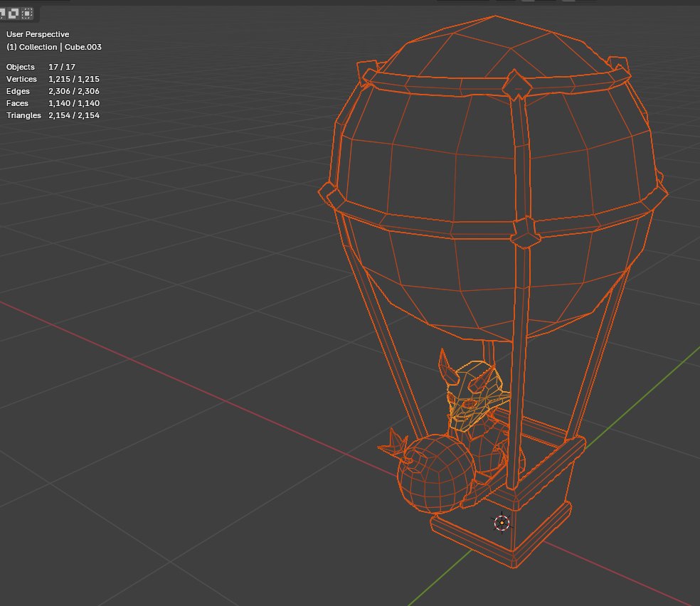Image resolution: width=700 pixels, height=606 pixels.
Task: Click the 'User Perspective' view label
Action: coord(38,34)
